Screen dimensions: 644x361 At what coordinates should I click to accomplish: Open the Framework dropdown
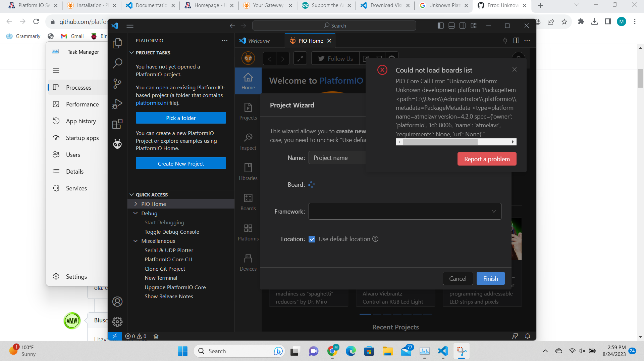405,211
